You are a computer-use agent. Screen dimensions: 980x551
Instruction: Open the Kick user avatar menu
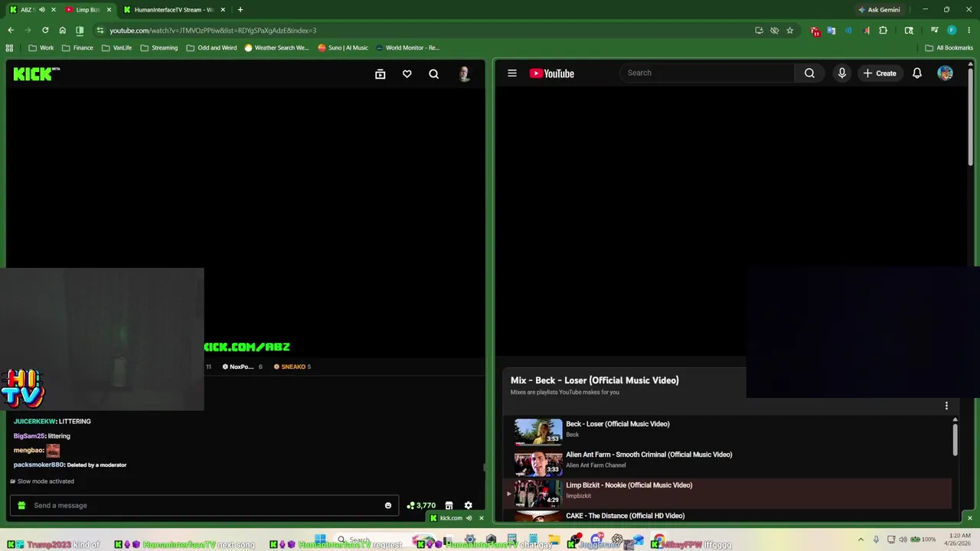point(464,74)
